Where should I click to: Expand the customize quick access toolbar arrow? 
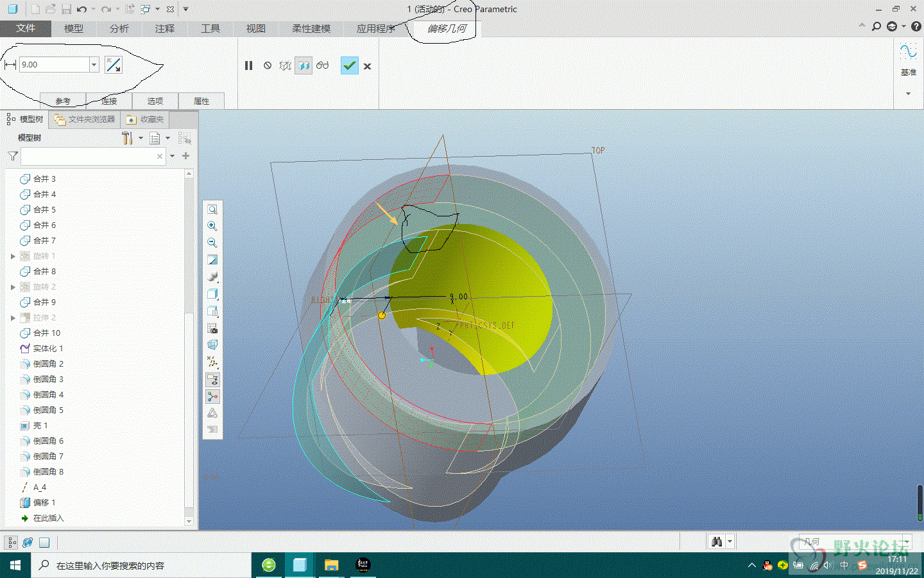185,9
